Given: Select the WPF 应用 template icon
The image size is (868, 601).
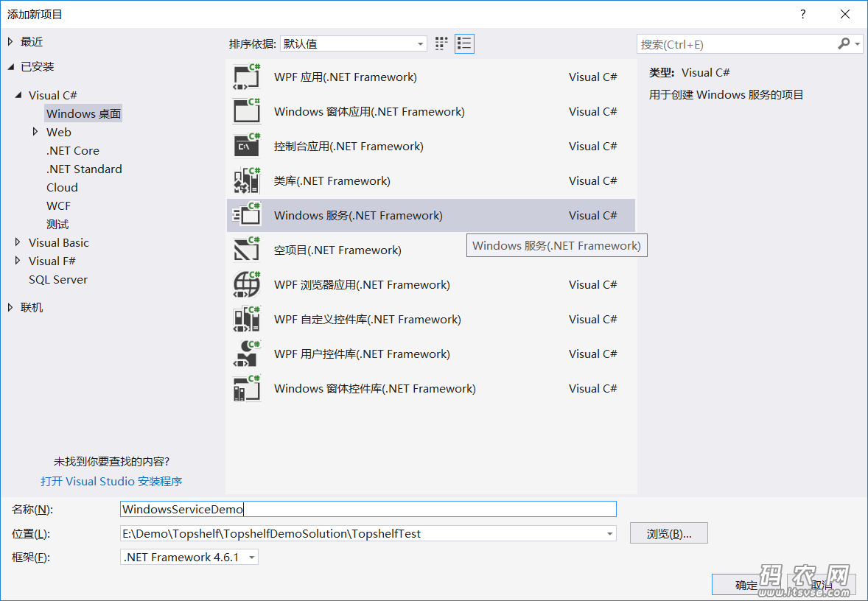Looking at the screenshot, I should 247,77.
